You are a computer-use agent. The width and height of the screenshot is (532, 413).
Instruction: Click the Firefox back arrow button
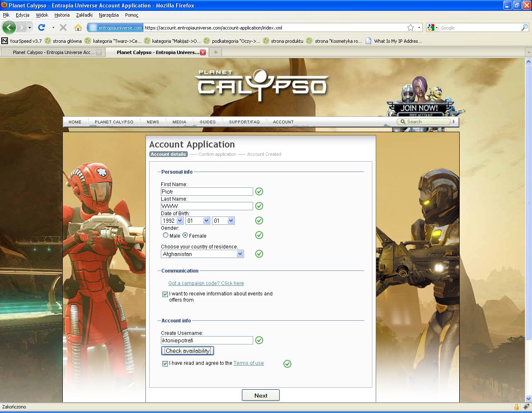tap(9, 28)
